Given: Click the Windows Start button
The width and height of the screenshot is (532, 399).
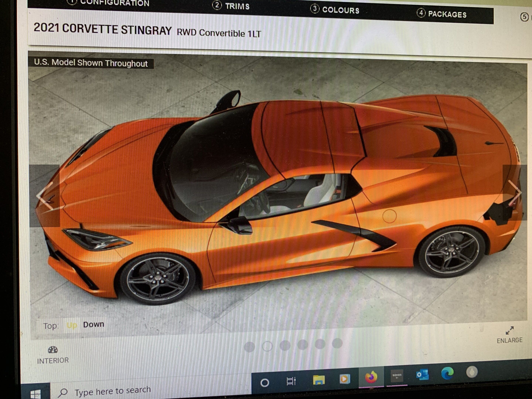Looking at the screenshot, I should 35,394.
